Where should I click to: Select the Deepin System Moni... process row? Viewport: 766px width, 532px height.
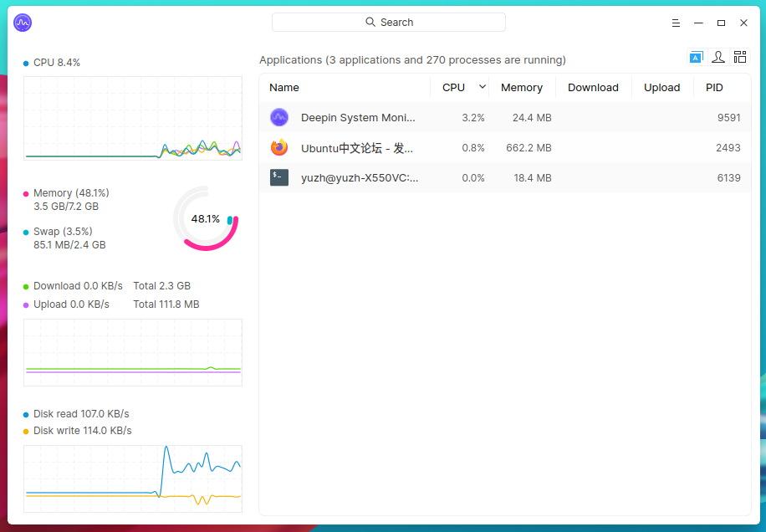coord(504,117)
